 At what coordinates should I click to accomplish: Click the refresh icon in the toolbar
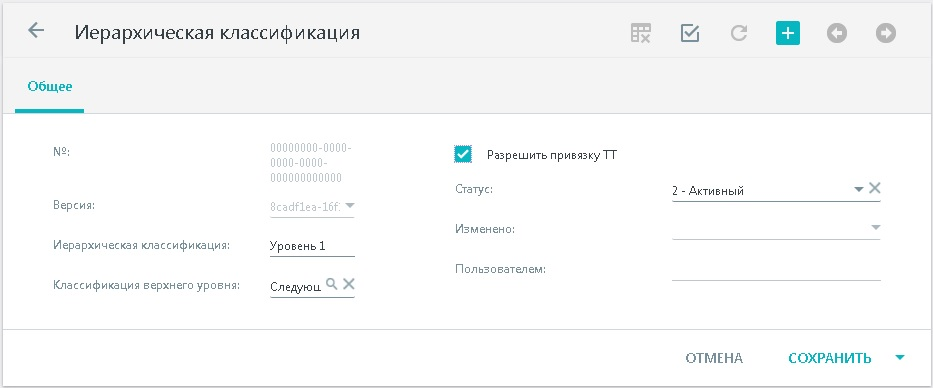tap(739, 33)
